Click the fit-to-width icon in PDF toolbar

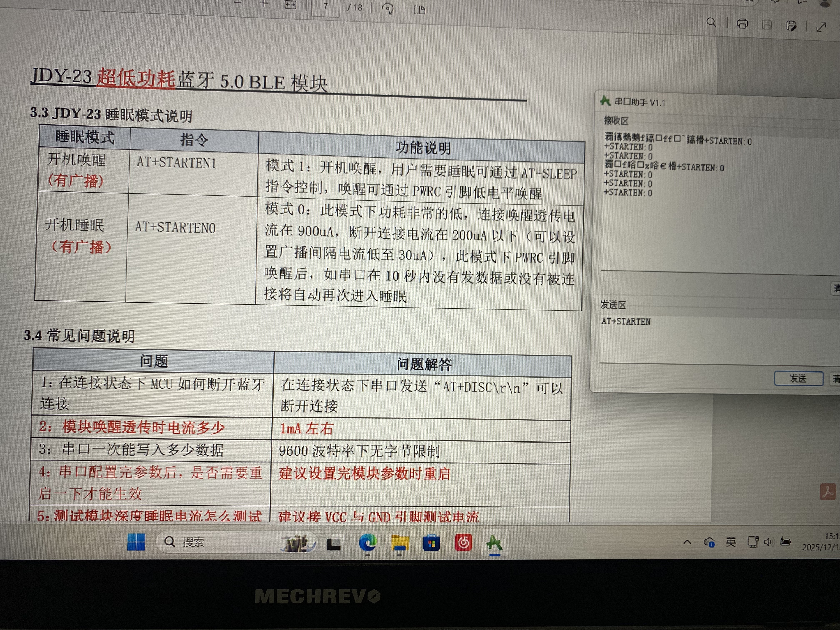coord(290,5)
